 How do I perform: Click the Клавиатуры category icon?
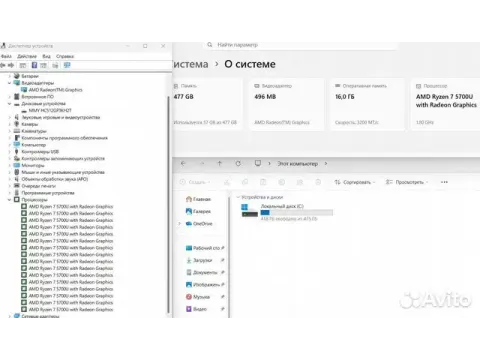17,131
